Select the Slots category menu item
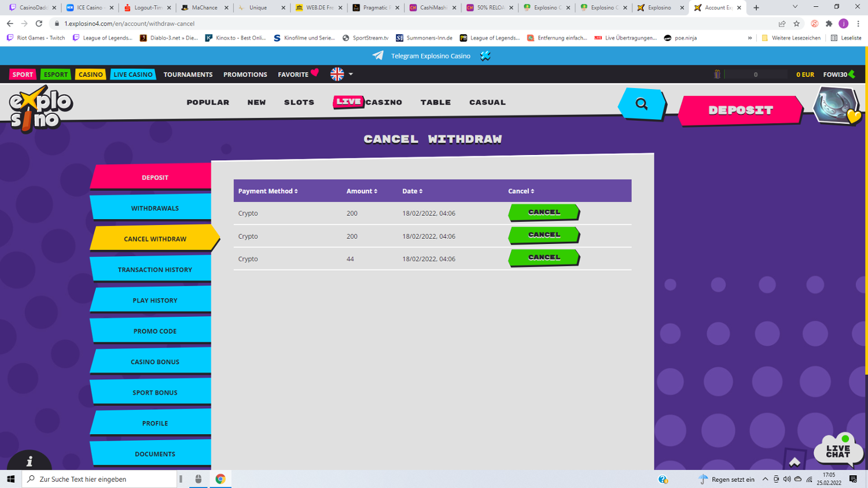The height and width of the screenshot is (488, 868). click(299, 102)
